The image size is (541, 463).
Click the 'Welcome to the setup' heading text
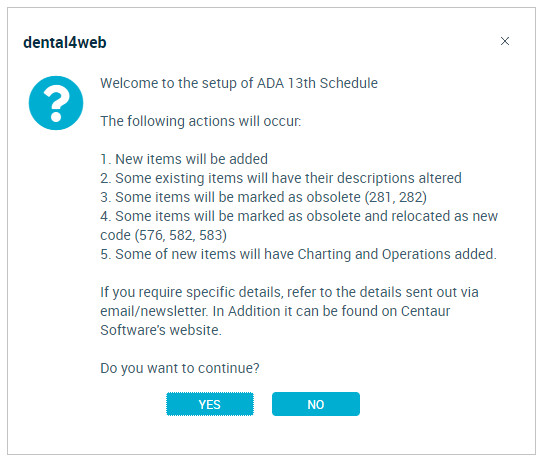[x=239, y=83]
